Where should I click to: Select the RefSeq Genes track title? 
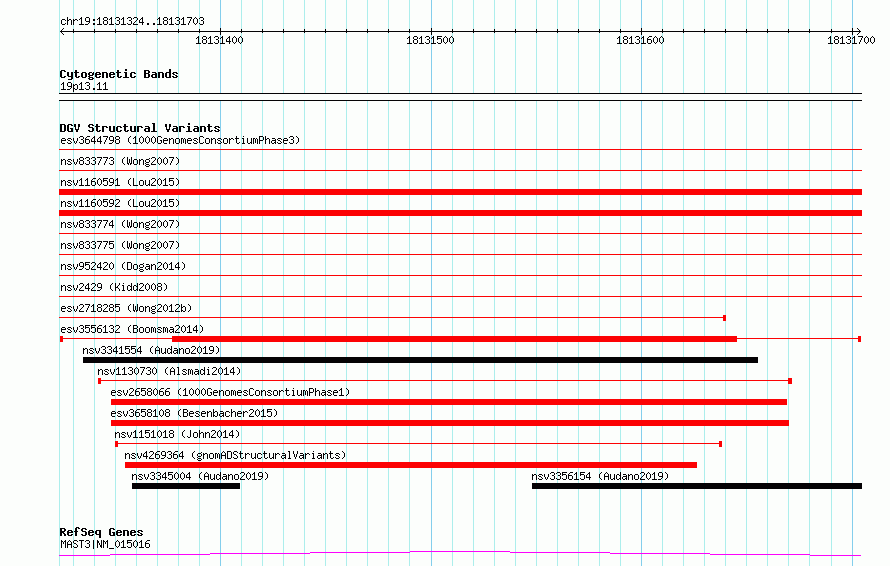(101, 532)
